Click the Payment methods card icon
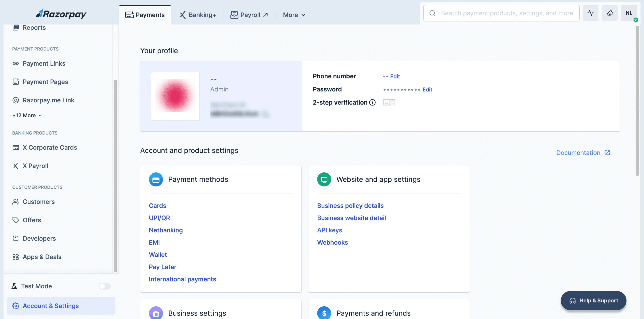Screen dimensions: 644x319 156,179
